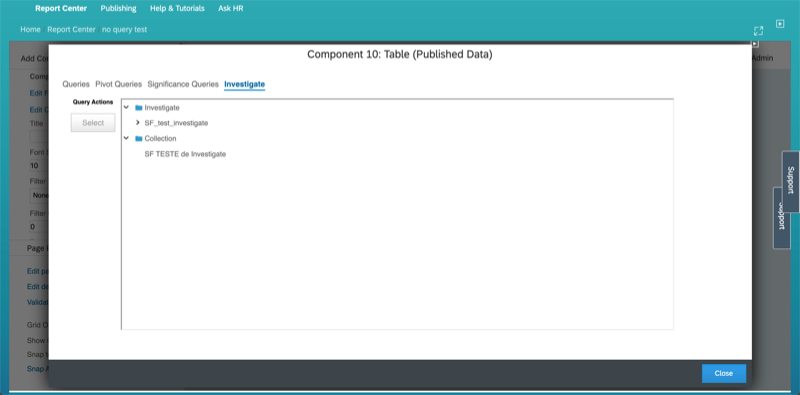Click the Investigate folder icon
The width and height of the screenshot is (800, 395).
click(138, 108)
